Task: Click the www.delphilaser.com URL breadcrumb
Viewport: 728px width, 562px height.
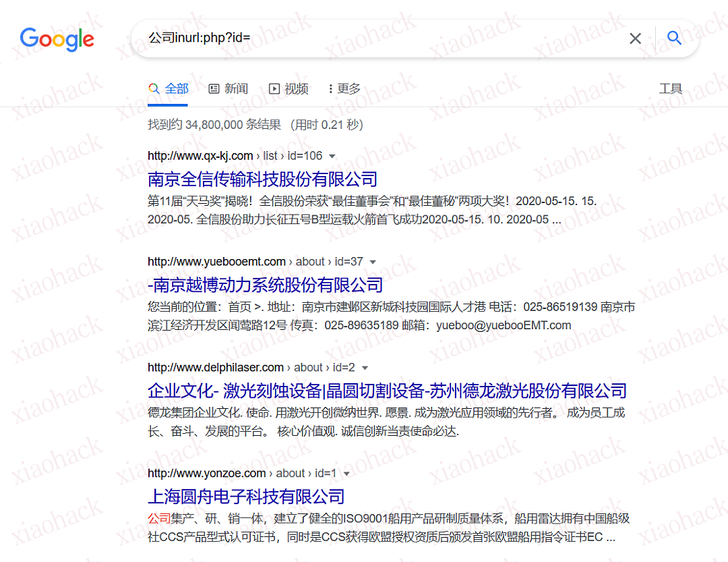Action: 216,368
